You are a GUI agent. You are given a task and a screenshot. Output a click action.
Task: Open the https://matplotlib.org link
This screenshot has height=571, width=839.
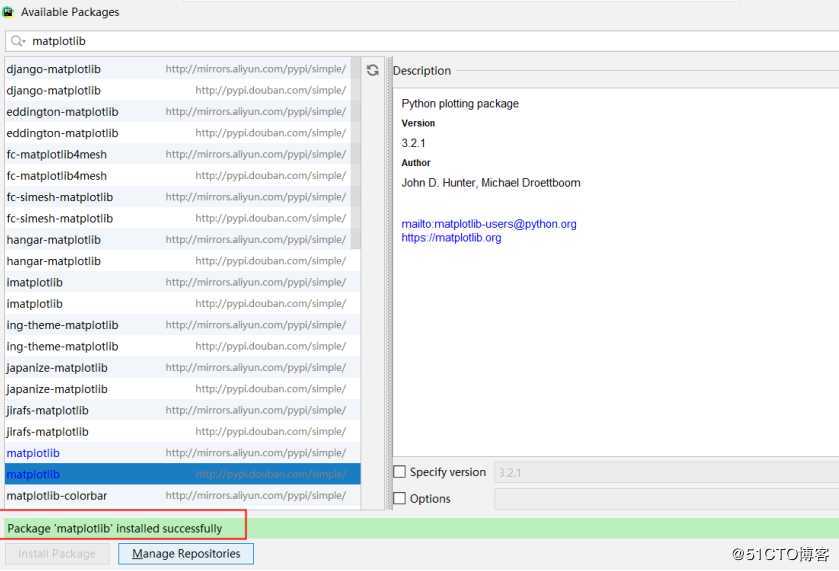pyautogui.click(x=452, y=238)
